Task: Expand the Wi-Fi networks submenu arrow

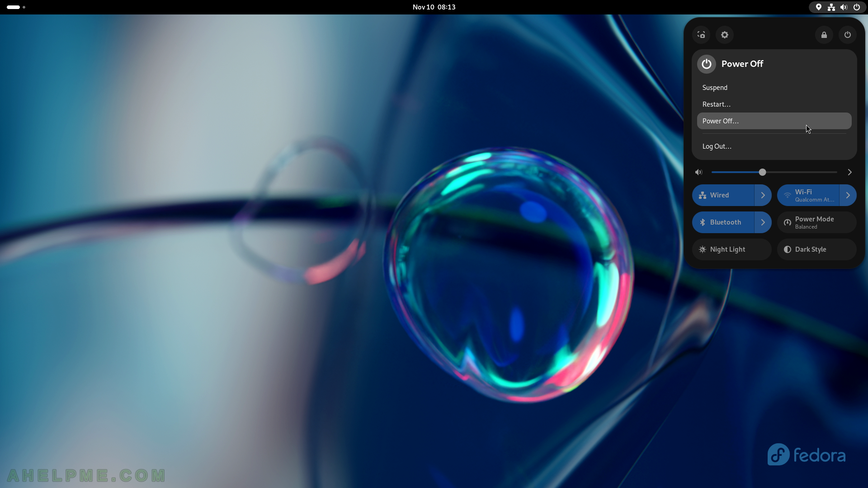Action: (848, 195)
